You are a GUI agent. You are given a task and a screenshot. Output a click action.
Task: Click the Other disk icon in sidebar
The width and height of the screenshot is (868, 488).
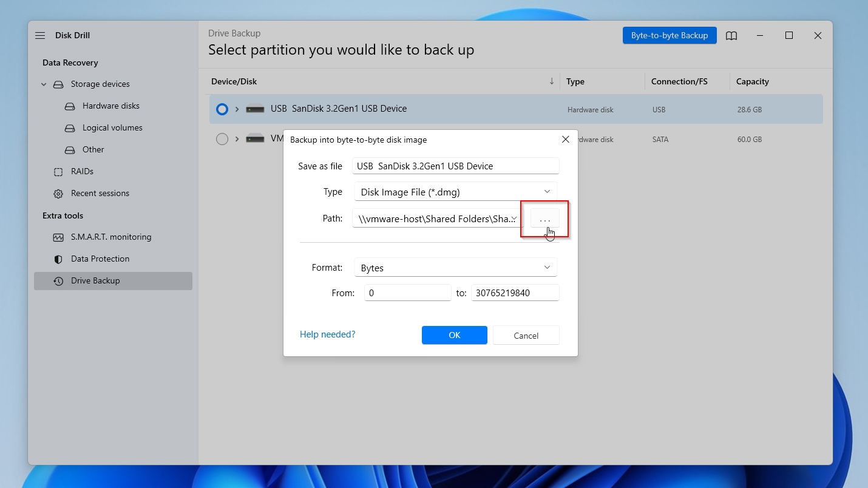70,150
